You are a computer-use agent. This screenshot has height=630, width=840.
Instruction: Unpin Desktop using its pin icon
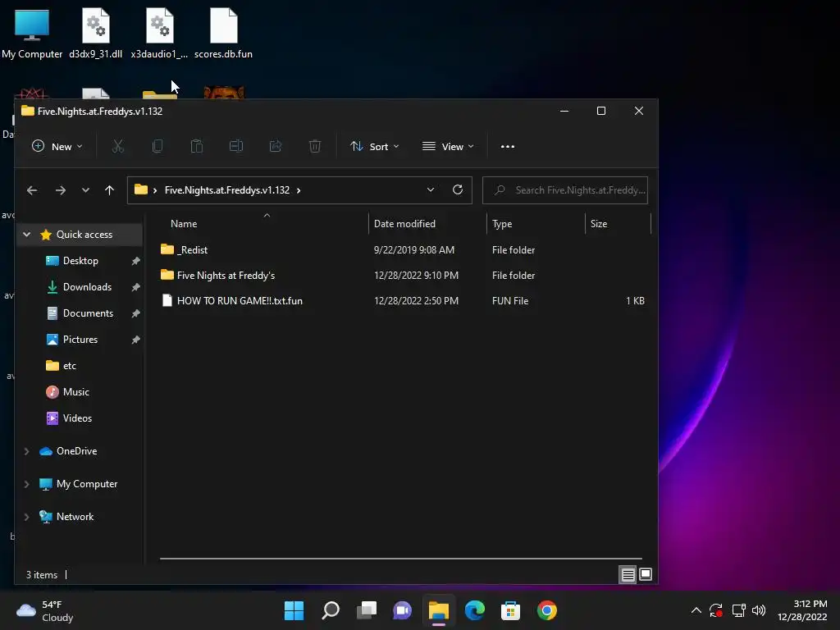click(135, 261)
